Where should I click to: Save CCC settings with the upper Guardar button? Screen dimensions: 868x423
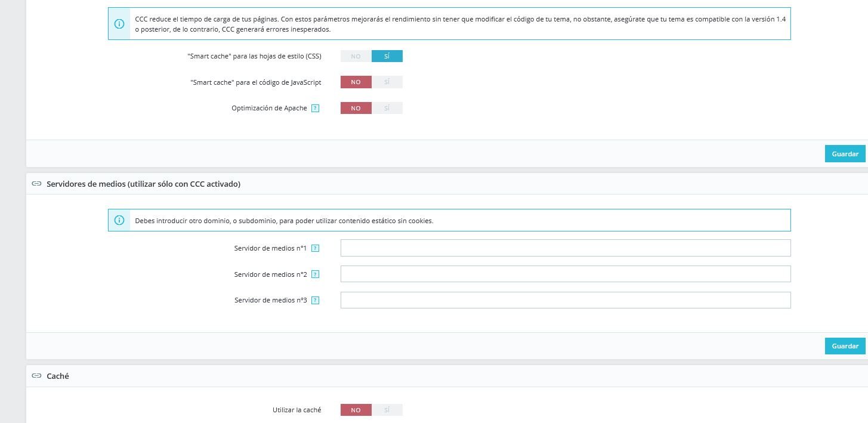[x=845, y=154]
